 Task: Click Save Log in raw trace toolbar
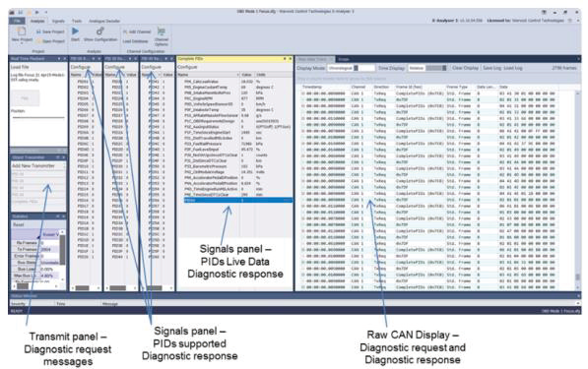tap(492, 68)
